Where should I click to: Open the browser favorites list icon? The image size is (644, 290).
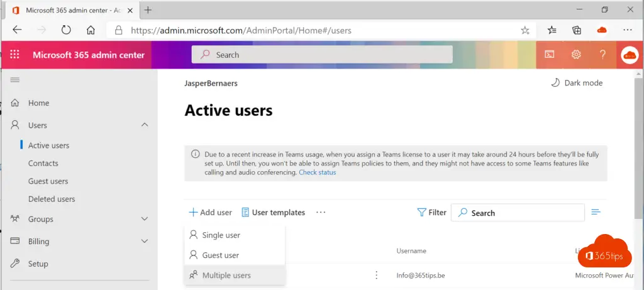coord(552,30)
